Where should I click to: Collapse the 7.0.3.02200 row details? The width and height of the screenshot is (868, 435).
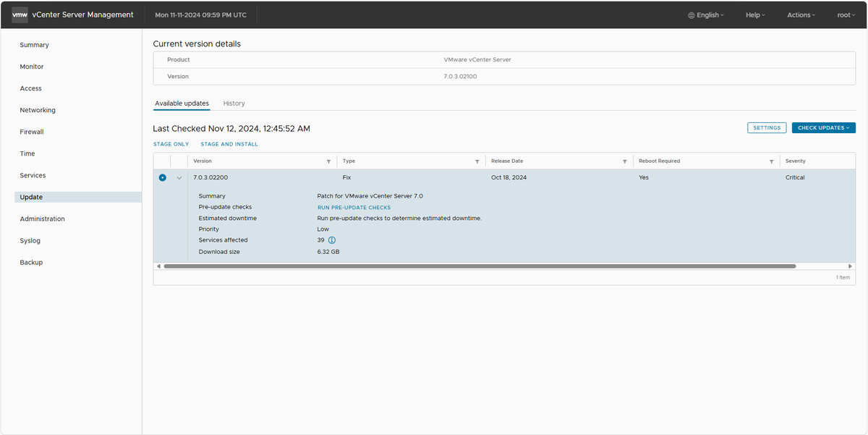[x=179, y=178]
